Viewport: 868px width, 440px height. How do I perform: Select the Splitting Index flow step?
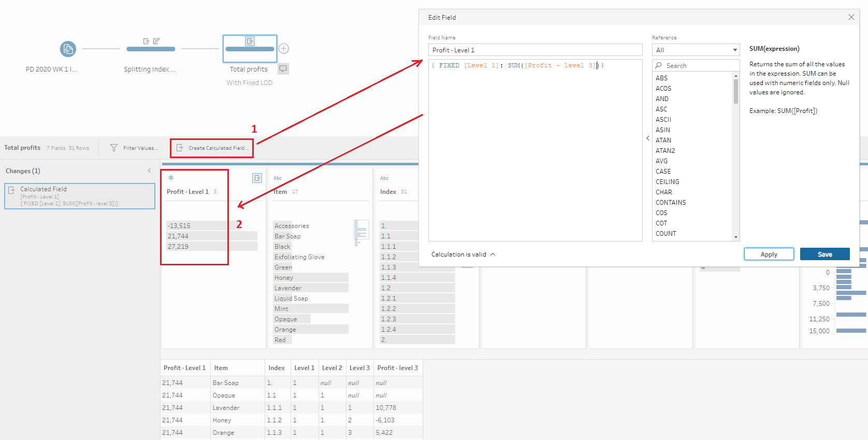point(151,49)
